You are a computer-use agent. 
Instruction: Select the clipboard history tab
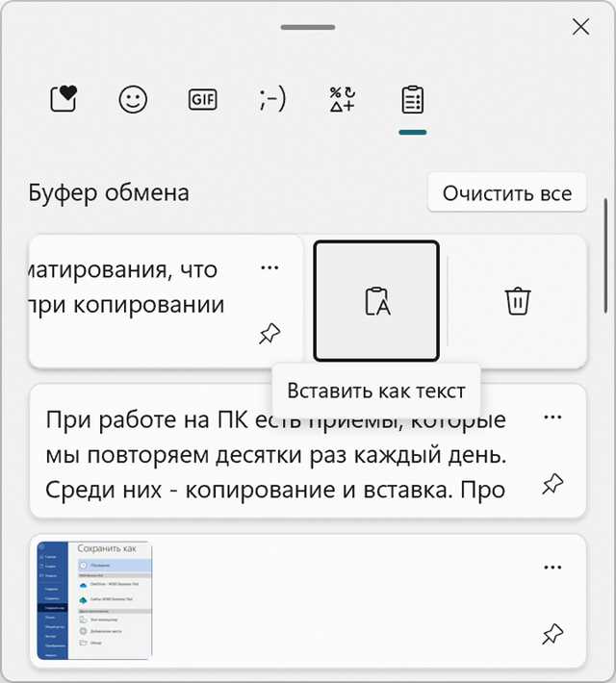(412, 99)
